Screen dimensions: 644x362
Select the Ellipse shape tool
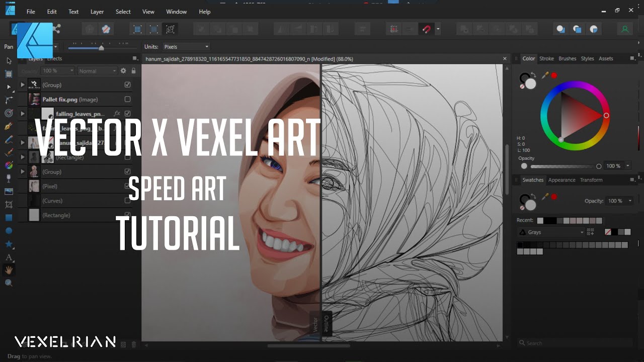click(9, 231)
